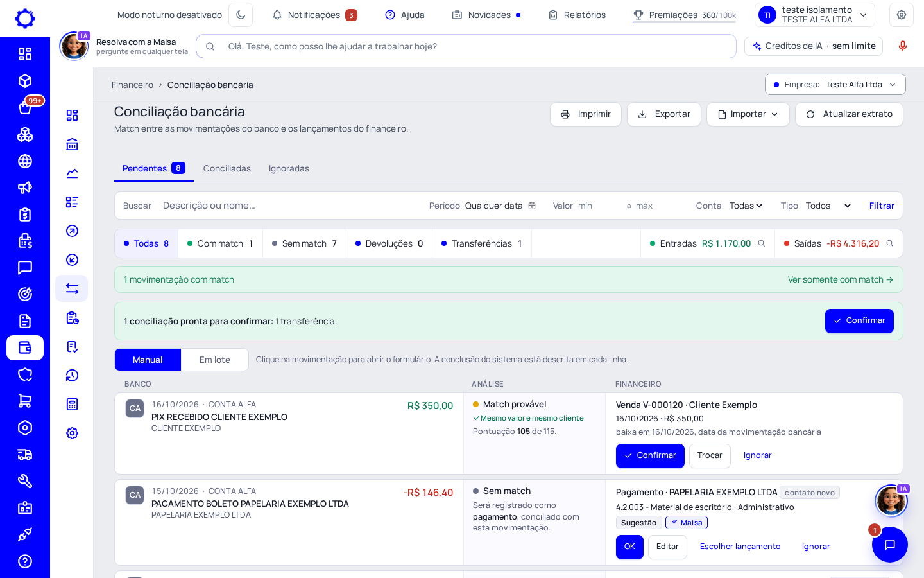The width and height of the screenshot is (924, 578).
Task: Click the delivery truck icon in blue sidebar
Action: (25, 455)
